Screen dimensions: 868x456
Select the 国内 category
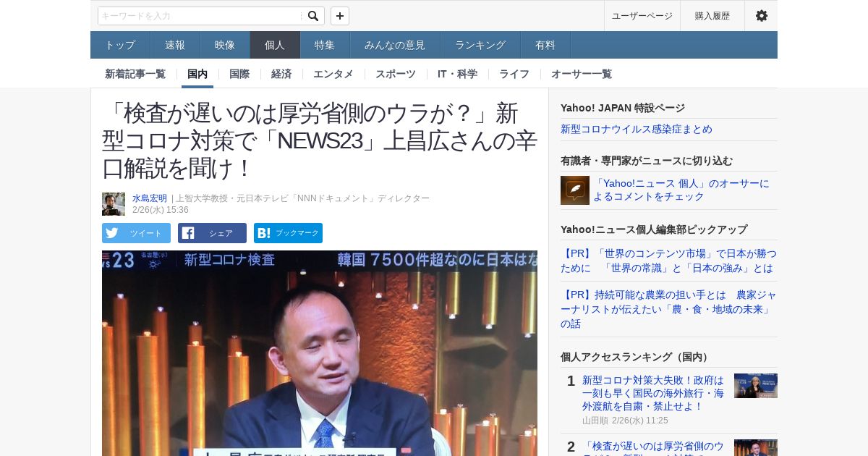pyautogui.click(x=197, y=74)
